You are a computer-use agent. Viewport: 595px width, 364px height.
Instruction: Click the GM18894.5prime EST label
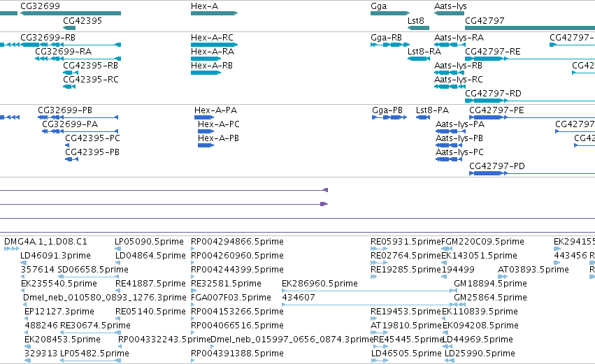click(490, 284)
